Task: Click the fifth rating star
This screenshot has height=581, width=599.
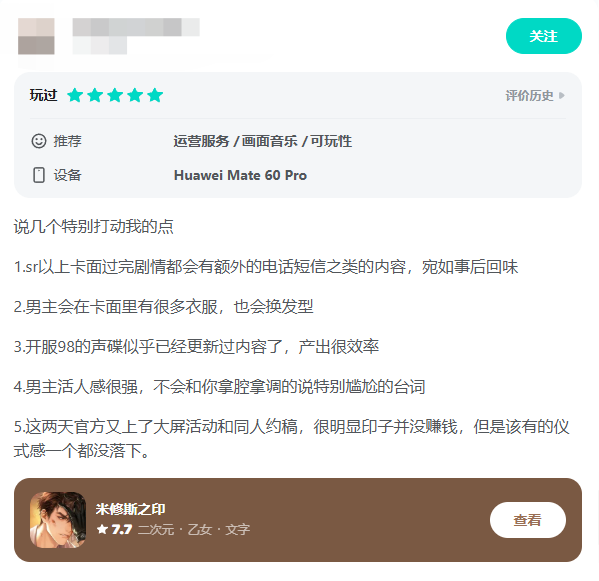Action: click(x=155, y=95)
